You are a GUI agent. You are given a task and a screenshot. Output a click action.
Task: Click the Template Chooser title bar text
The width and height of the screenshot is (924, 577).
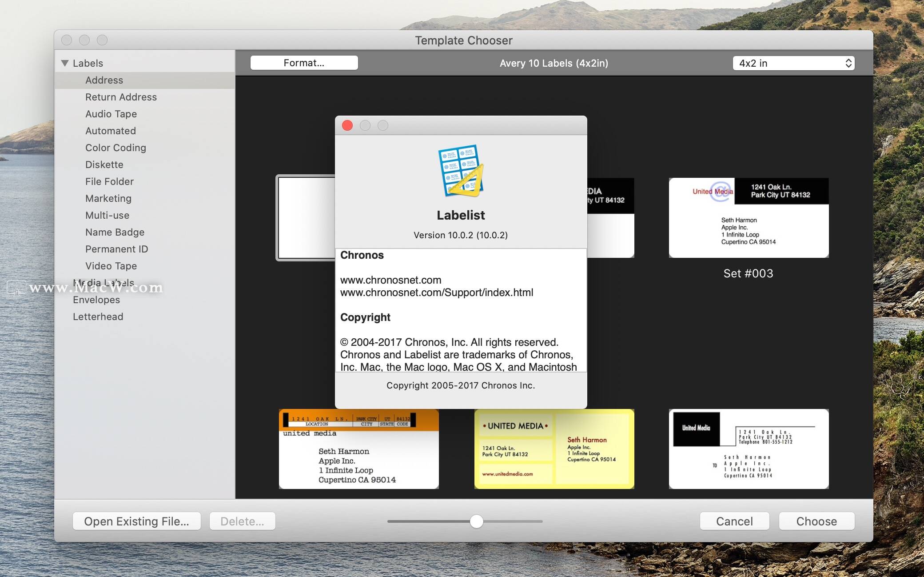tap(464, 40)
